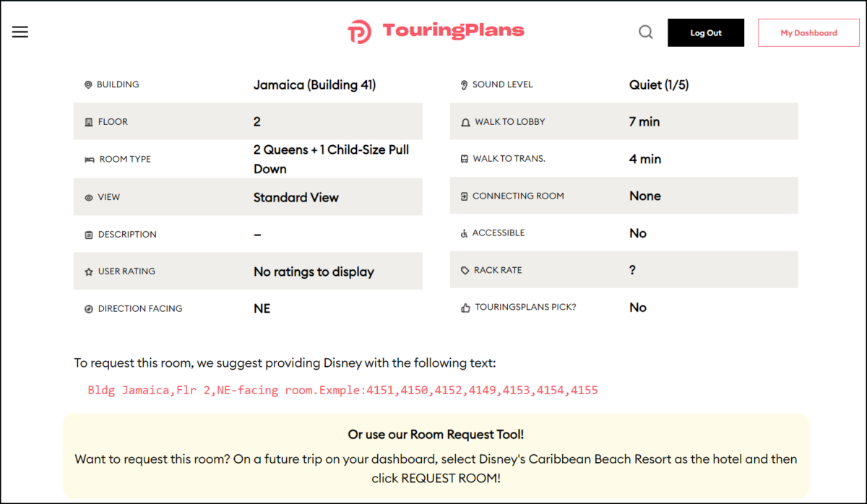Open the hamburger navigation menu

(x=20, y=31)
